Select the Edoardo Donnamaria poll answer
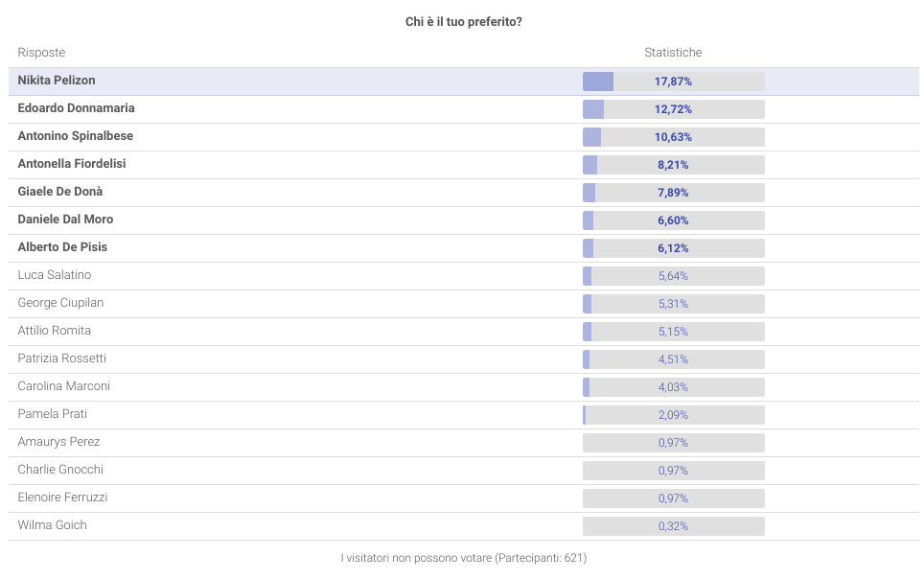The width and height of the screenshot is (924, 579). click(76, 109)
